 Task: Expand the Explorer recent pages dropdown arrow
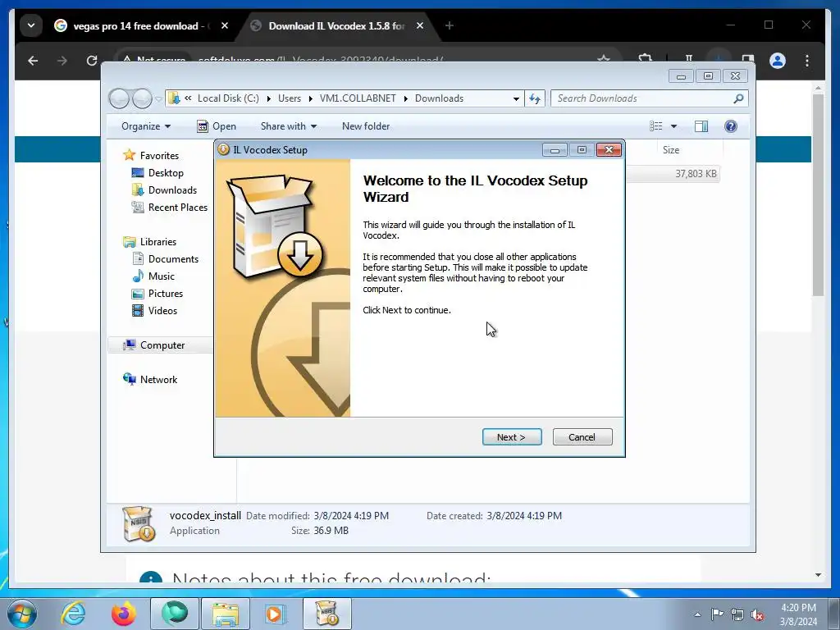pos(158,99)
